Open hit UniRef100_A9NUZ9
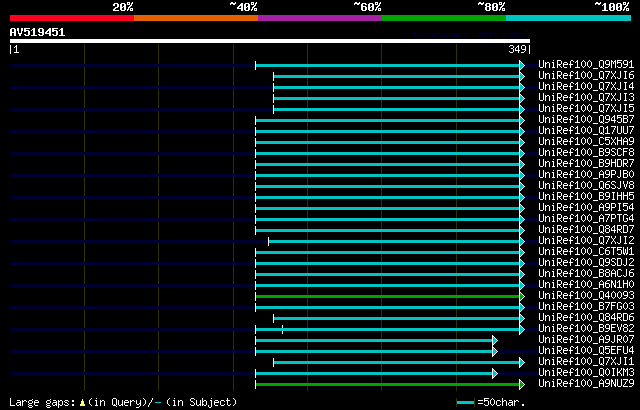 [586, 384]
